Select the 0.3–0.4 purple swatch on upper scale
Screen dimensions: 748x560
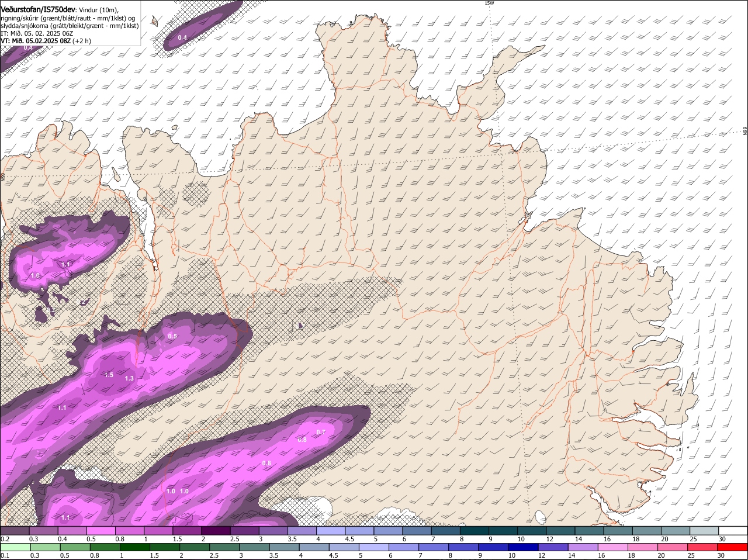43,530
